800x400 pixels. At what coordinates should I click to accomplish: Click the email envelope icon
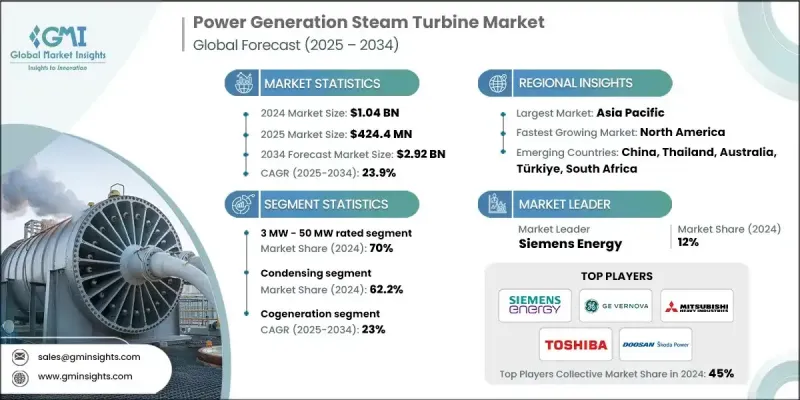click(21, 356)
